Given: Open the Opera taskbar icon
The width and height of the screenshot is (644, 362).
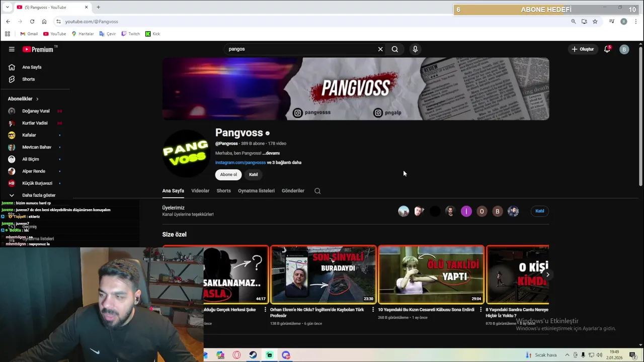Looking at the screenshot, I should pyautogui.click(x=236, y=355).
